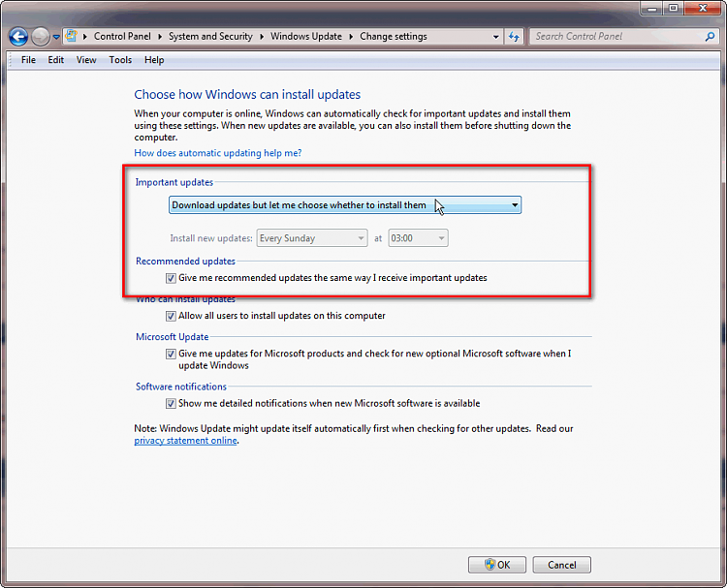
Task: Open the Important updates dropdown
Action: [345, 205]
